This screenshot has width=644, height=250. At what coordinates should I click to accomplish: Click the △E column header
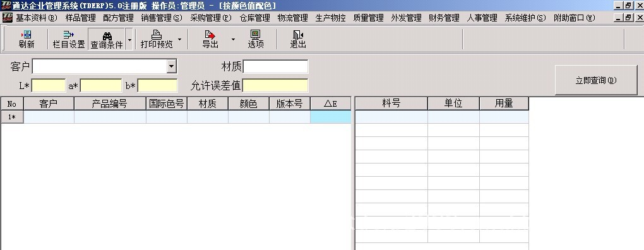click(331, 104)
